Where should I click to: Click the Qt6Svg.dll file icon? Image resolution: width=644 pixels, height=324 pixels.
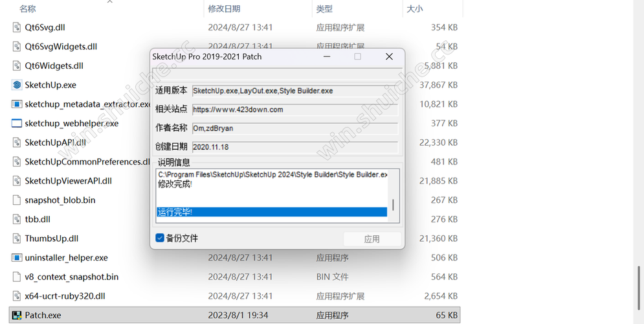point(17,28)
